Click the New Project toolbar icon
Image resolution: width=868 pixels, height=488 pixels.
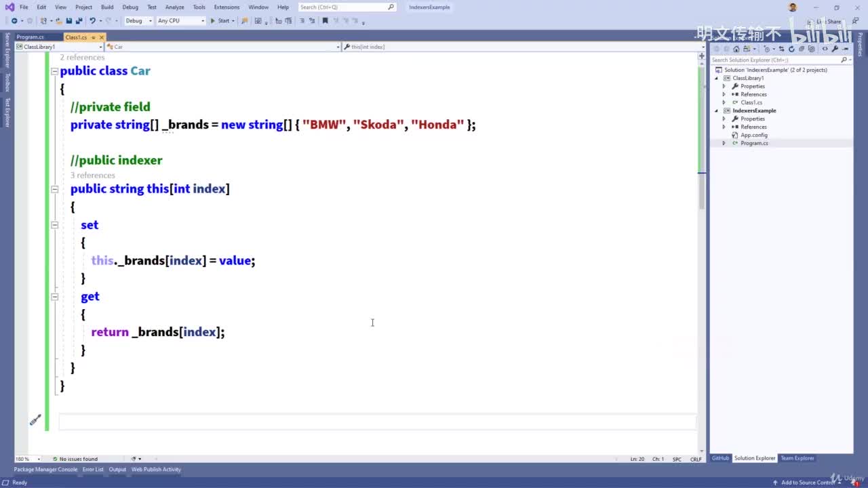pyautogui.click(x=43, y=21)
